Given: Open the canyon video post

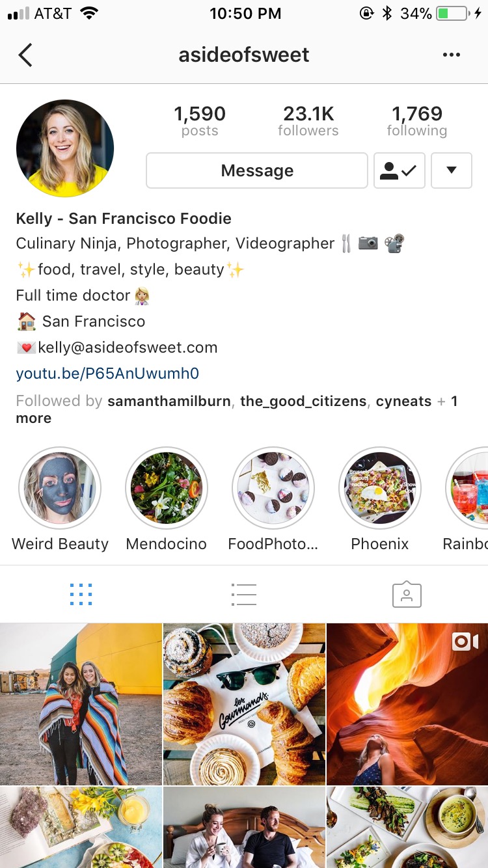Looking at the screenshot, I should 407,704.
